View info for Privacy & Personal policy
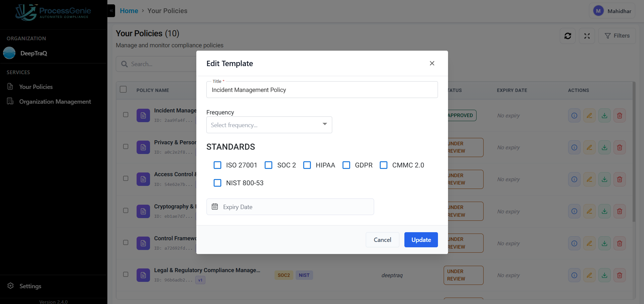644x304 pixels. tap(574, 147)
